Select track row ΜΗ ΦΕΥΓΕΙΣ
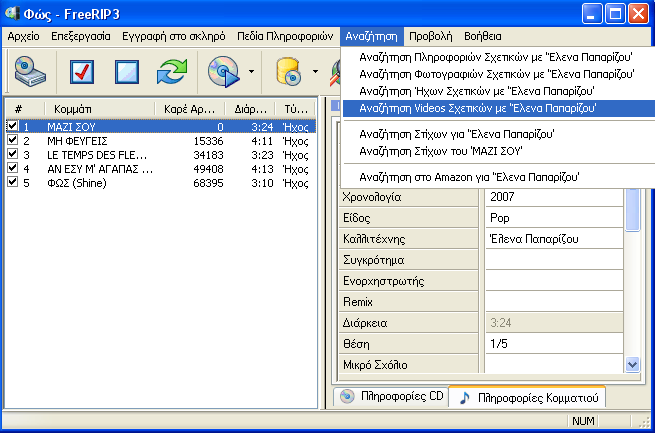The image size is (655, 433). 160,141
